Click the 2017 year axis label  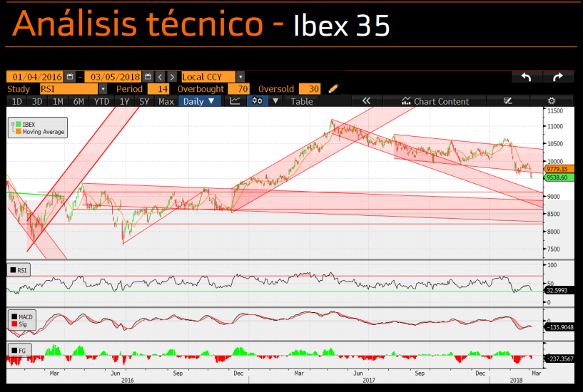[369, 380]
